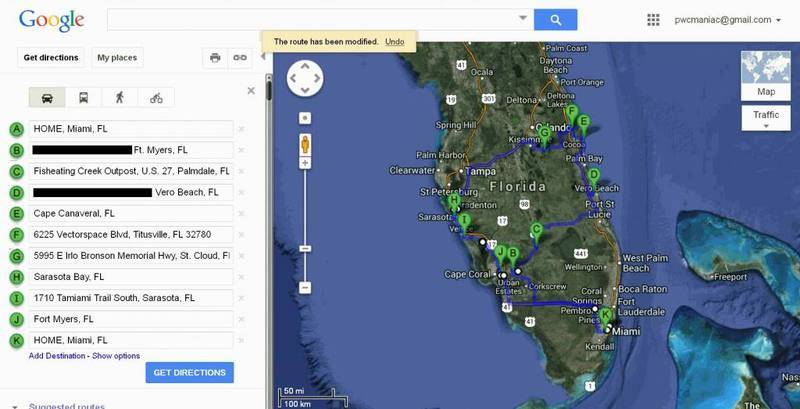Click the Add Destination link
The height and width of the screenshot is (409, 800).
click(x=57, y=356)
